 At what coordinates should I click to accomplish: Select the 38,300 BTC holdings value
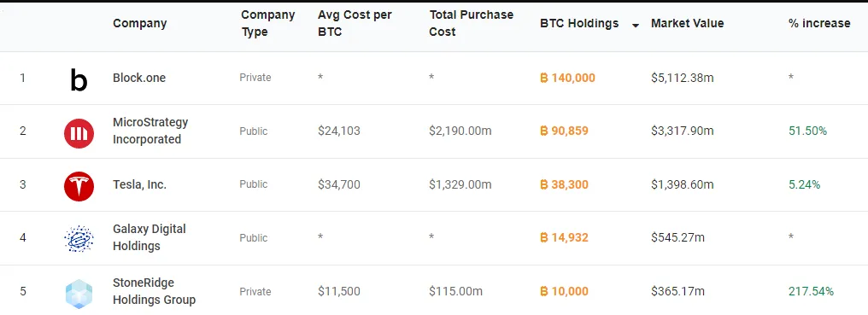pyautogui.click(x=564, y=184)
